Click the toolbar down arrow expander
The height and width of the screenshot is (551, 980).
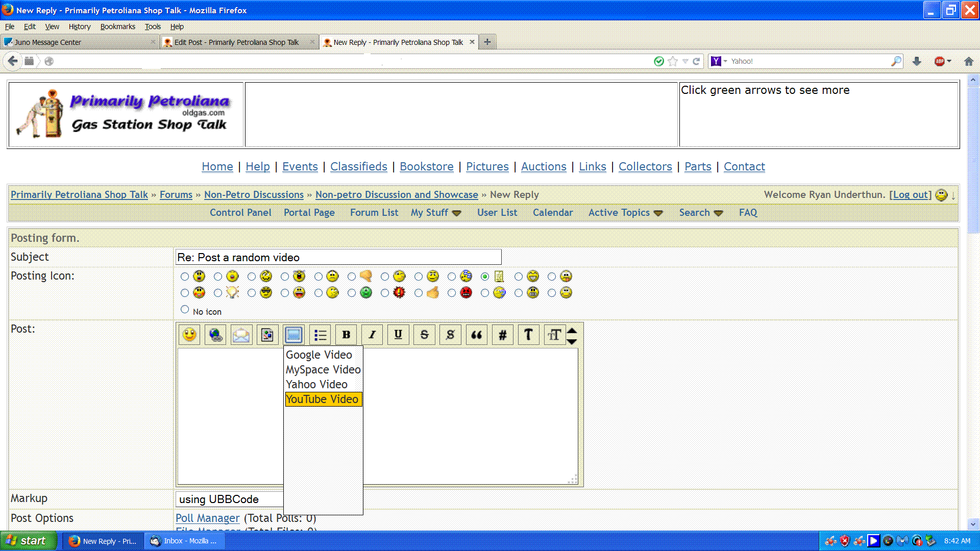[572, 341]
